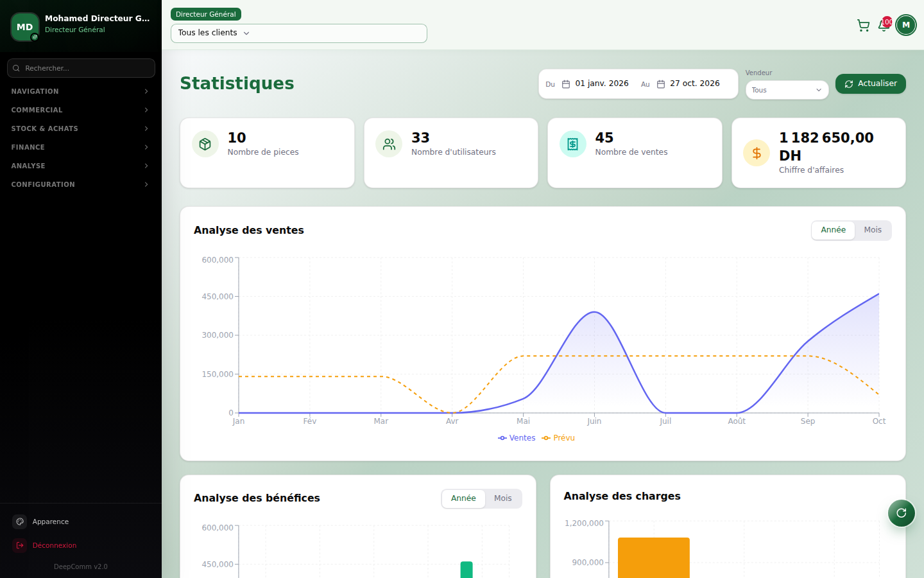Image resolution: width=924 pixels, height=578 pixels.
Task: Click the Statistiques heading
Action: 237,83
